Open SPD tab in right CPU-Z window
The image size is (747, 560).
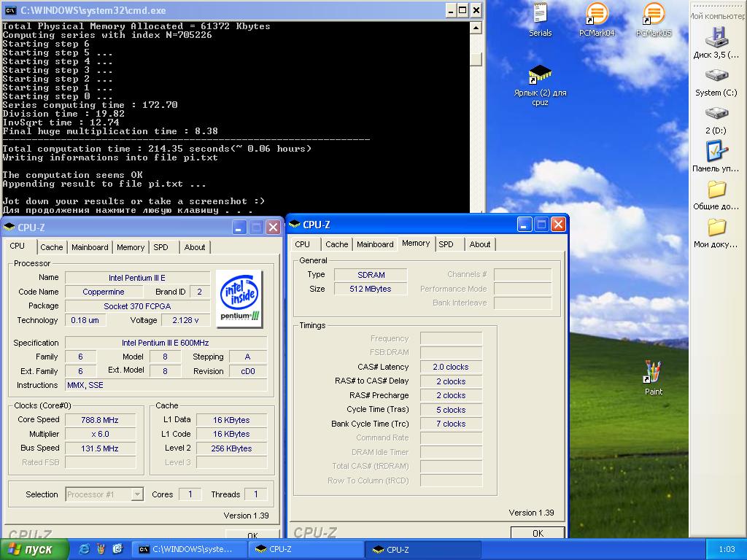coord(446,244)
